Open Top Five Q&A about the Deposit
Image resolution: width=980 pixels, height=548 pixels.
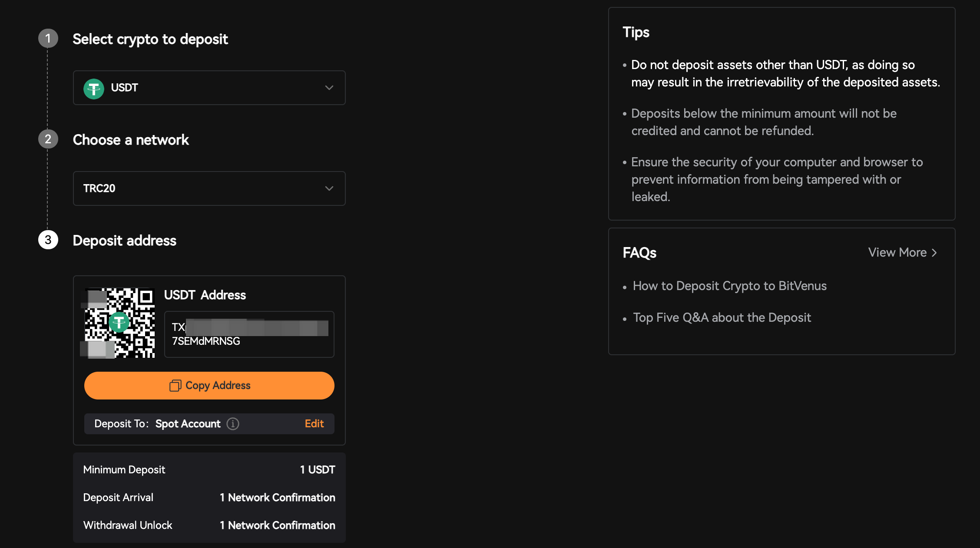point(722,318)
